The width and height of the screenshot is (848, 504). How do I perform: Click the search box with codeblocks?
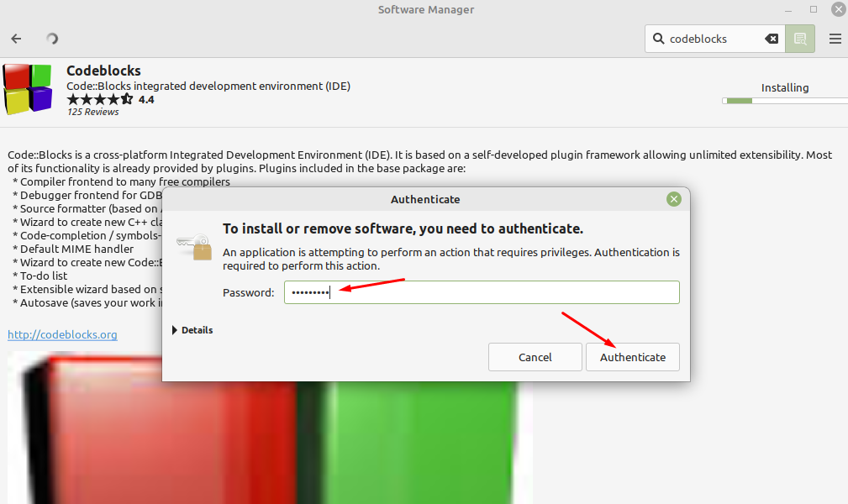(x=714, y=39)
